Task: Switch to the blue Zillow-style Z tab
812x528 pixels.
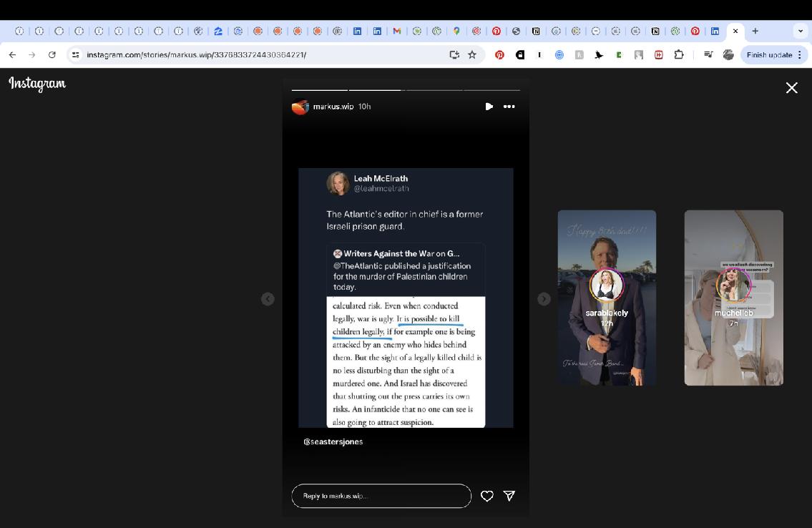Action: (218, 31)
